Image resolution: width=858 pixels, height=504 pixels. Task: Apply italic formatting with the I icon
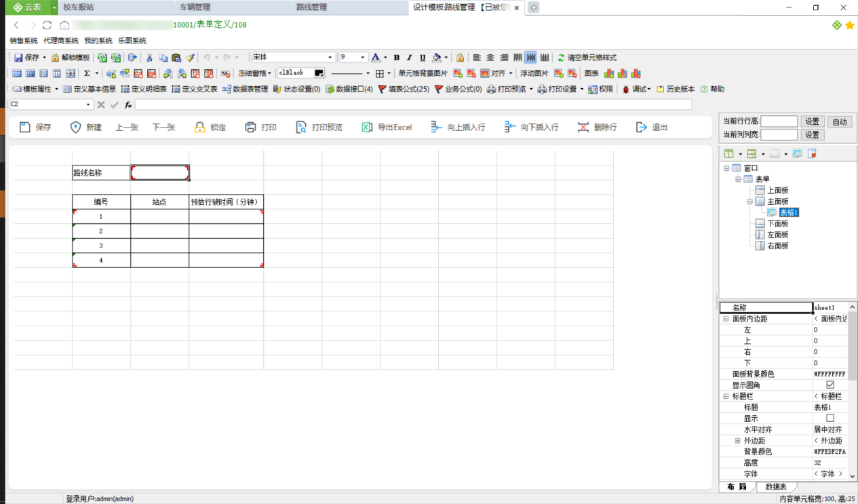click(x=410, y=58)
